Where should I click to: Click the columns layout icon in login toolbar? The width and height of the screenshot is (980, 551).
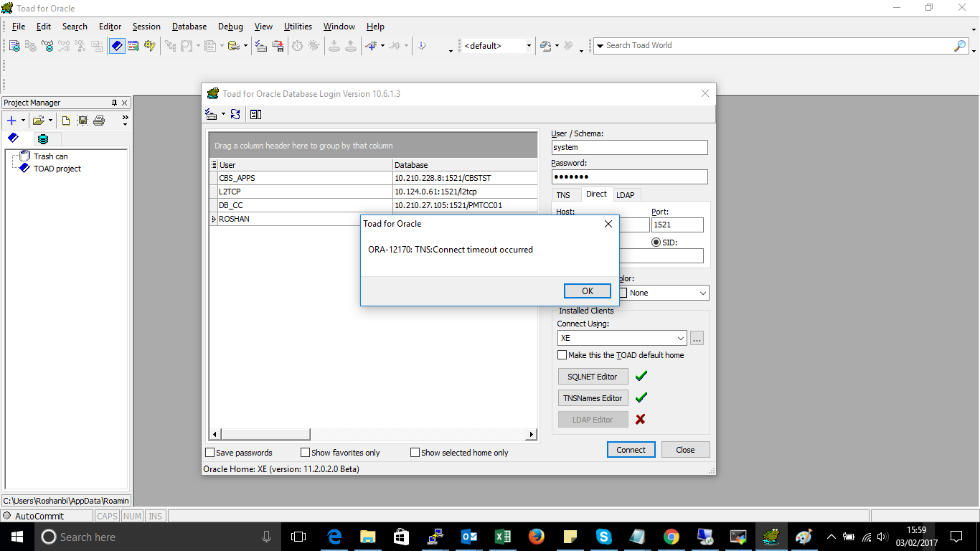coord(255,114)
